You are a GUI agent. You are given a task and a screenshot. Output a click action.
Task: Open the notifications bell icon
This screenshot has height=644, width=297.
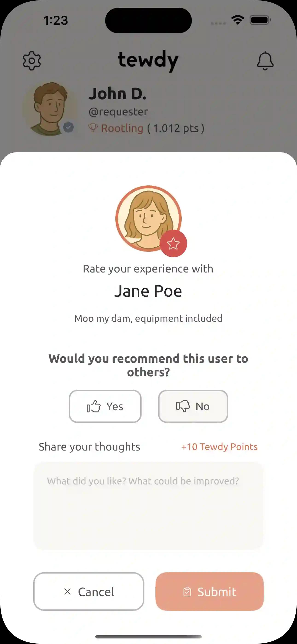tap(265, 61)
